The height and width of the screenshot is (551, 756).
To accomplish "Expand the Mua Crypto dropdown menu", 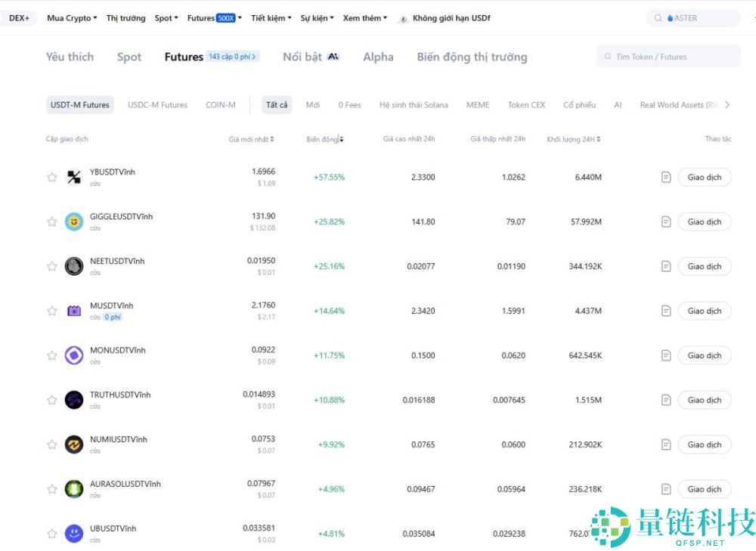I will click(72, 18).
